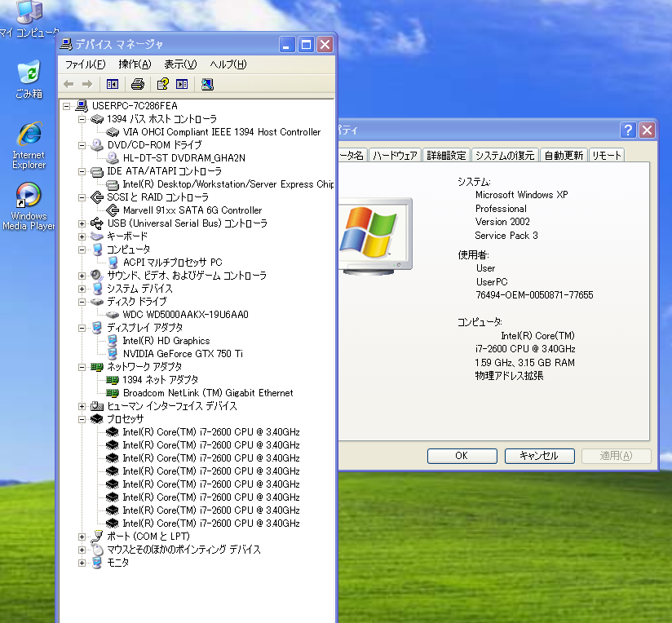Image resolution: width=672 pixels, height=623 pixels.
Task: Collapse the ディスプレイ アダプタ node
Action: click(x=82, y=328)
